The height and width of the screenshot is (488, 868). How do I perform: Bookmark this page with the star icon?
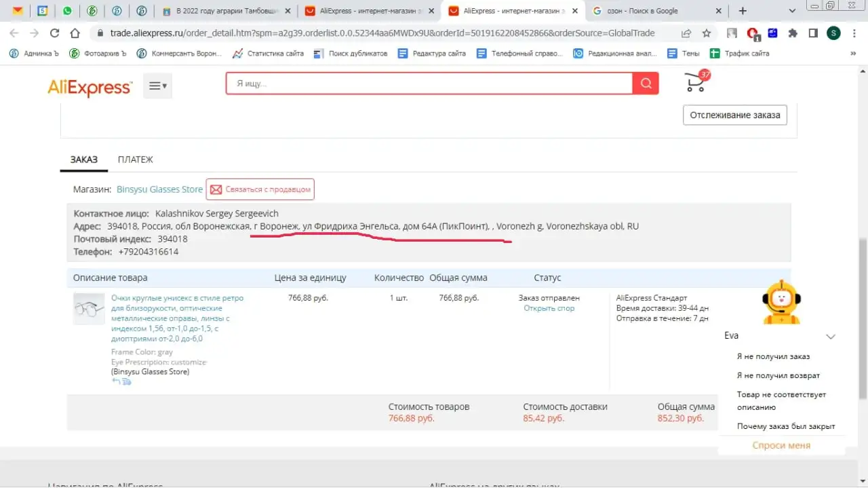[707, 33]
